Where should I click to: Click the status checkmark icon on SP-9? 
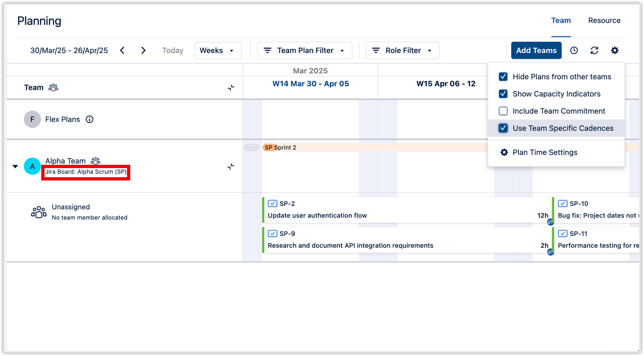273,234
